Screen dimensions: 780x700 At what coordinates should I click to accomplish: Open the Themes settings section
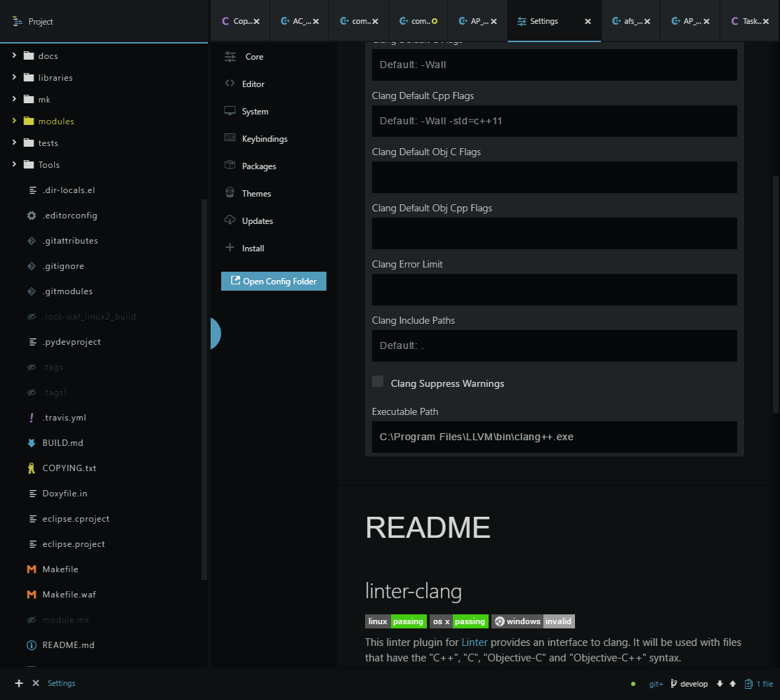point(255,193)
